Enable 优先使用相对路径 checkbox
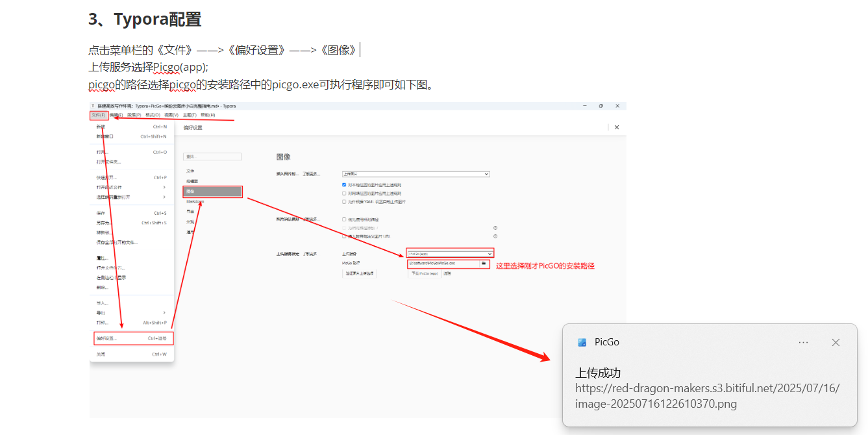The image size is (868, 435). [x=344, y=219]
